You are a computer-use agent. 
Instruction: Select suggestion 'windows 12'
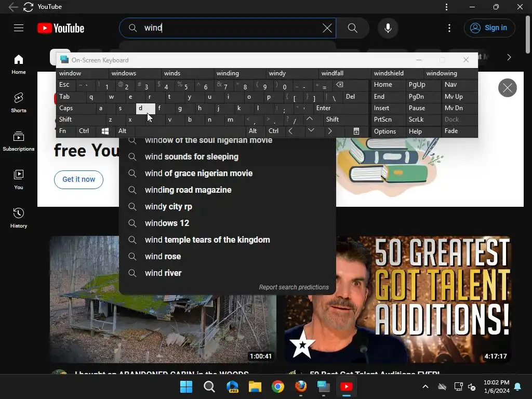(228, 223)
